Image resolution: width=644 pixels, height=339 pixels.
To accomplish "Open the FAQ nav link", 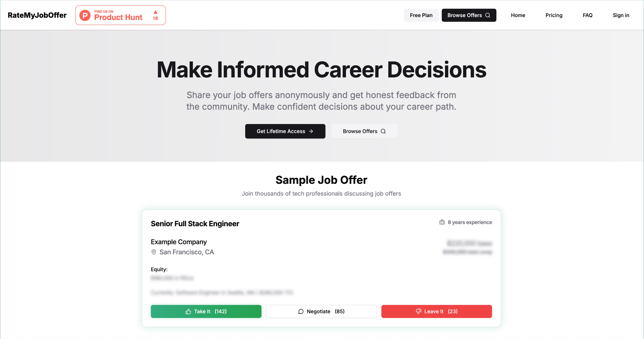I will pyautogui.click(x=587, y=15).
